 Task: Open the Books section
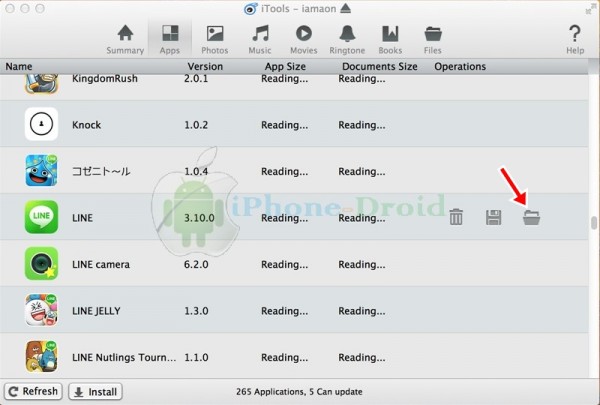coord(390,39)
